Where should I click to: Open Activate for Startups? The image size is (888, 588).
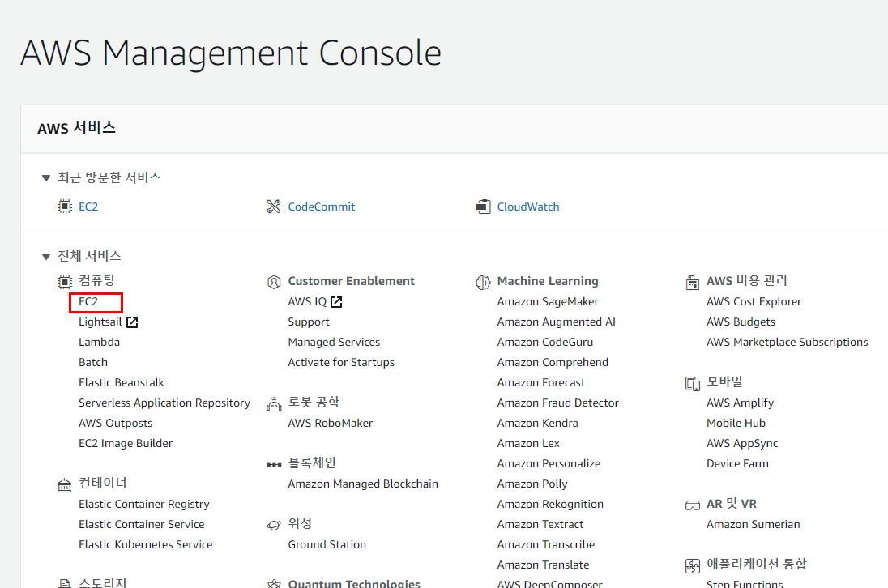coord(341,362)
